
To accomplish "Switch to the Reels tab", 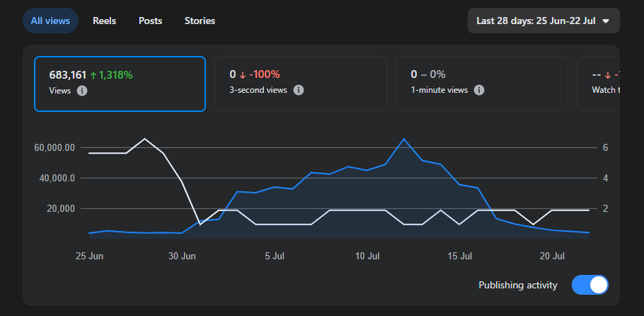I will pyautogui.click(x=104, y=21).
